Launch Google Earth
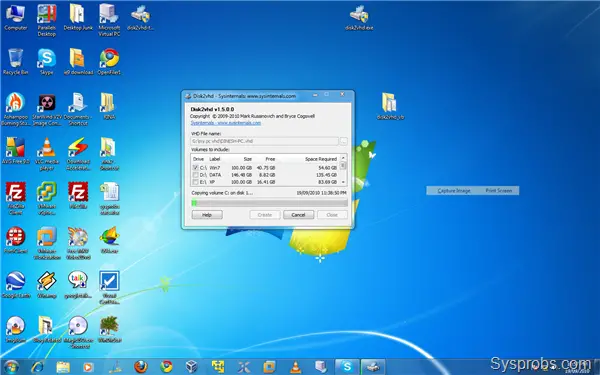The height and width of the screenshot is (375, 600). pos(15,285)
